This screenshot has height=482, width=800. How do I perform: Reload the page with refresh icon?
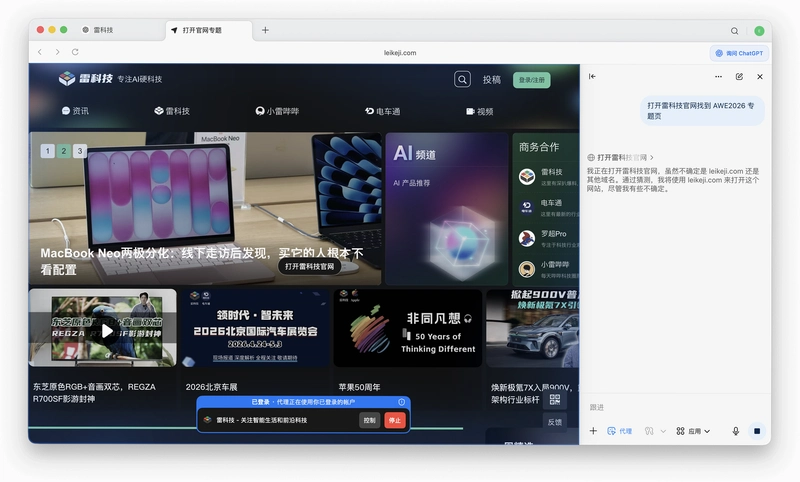(x=75, y=52)
